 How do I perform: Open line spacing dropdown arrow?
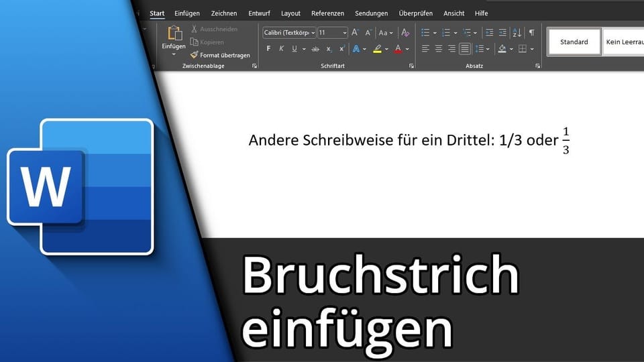point(488,49)
